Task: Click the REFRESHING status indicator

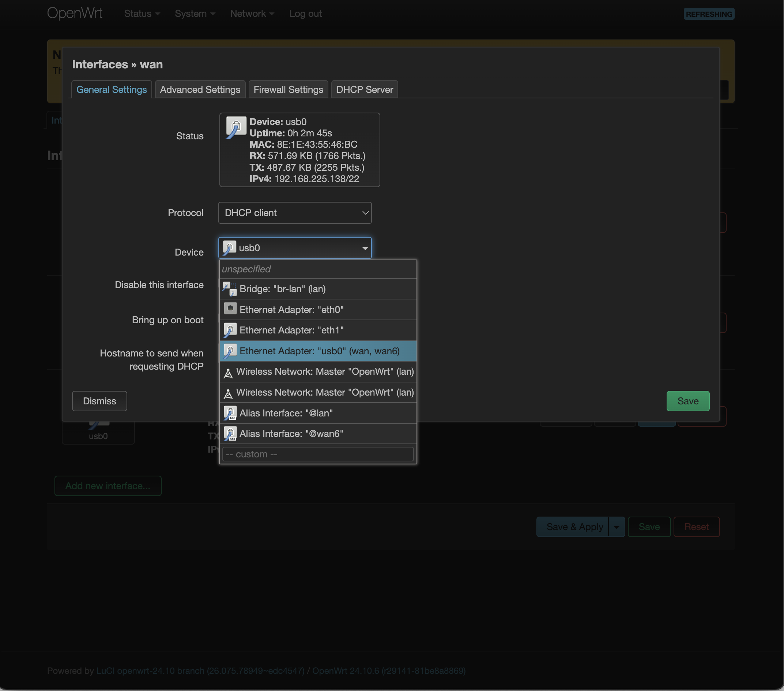Action: tap(709, 14)
